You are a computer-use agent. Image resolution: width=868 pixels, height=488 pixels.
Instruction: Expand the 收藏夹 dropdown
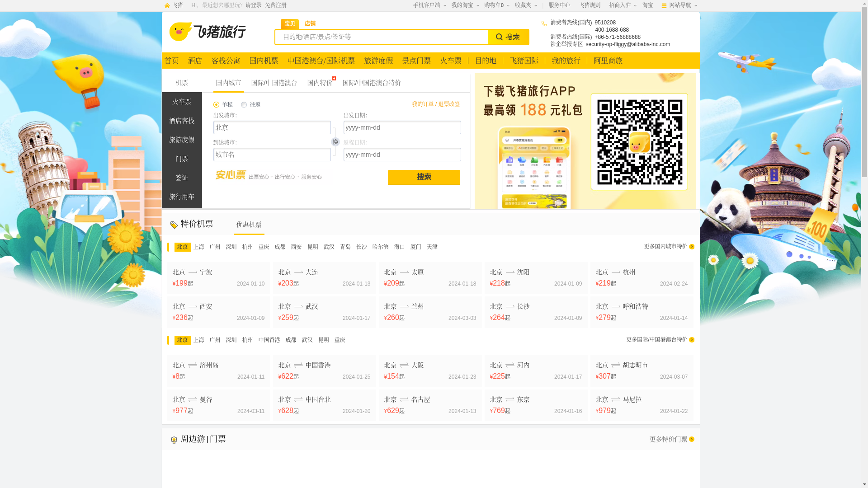526,5
